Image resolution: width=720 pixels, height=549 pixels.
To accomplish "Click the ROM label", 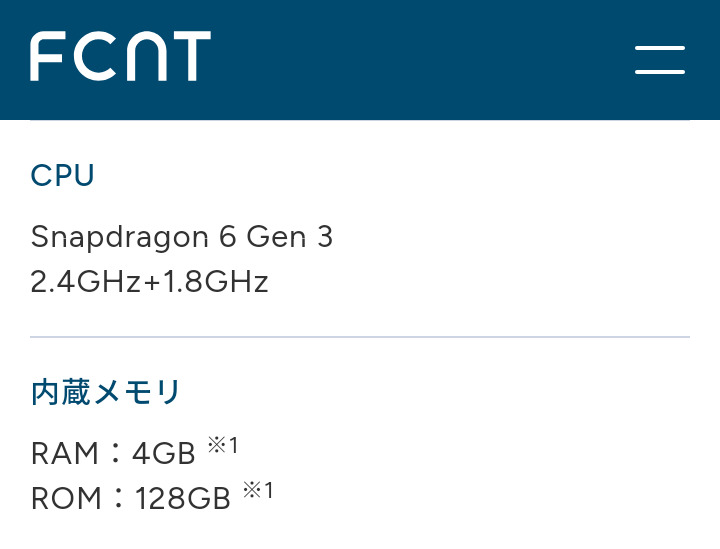I will (x=66, y=498).
